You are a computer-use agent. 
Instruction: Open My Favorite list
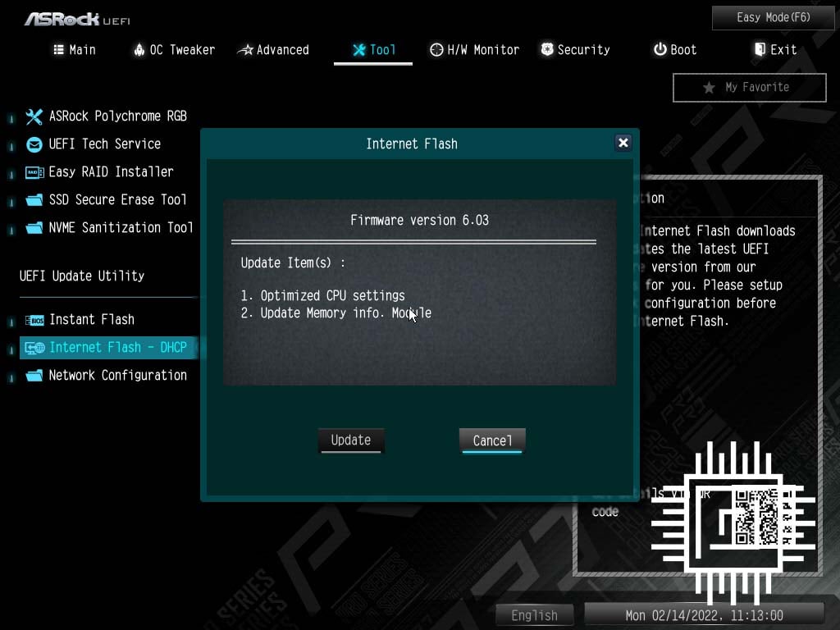coord(750,87)
